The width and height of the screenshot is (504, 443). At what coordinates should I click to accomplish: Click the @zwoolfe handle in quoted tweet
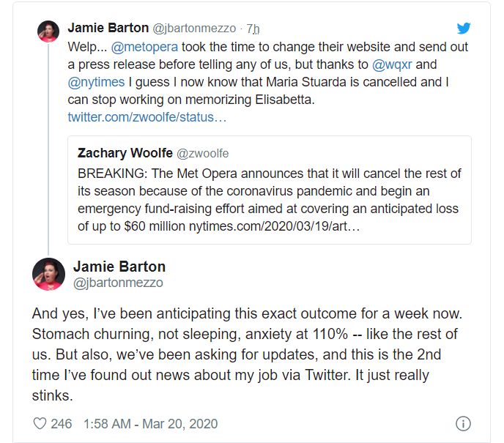click(203, 154)
